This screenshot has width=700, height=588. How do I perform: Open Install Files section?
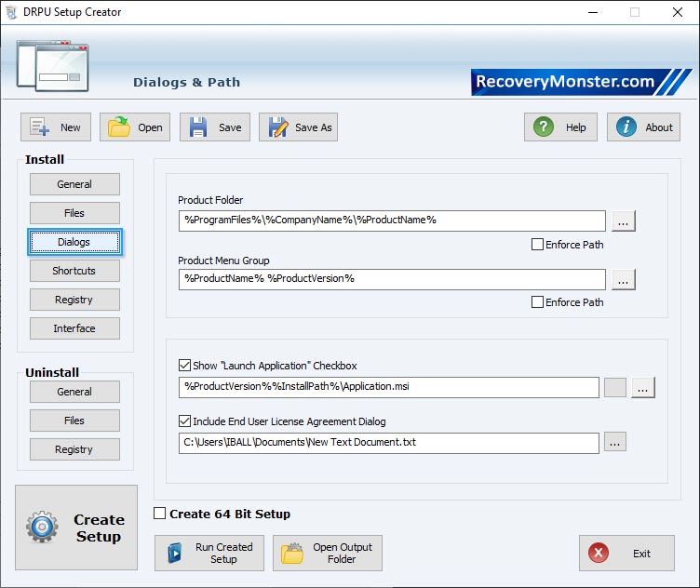[74, 213]
